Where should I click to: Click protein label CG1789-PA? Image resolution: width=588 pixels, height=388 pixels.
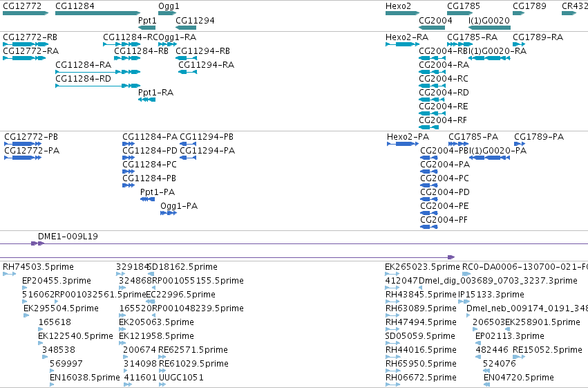[x=539, y=137]
